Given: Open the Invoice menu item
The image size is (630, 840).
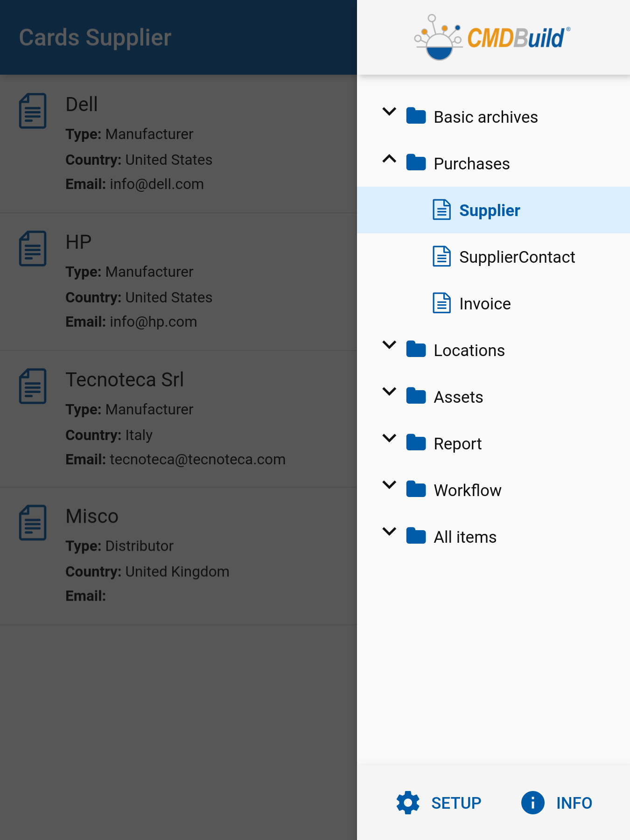Looking at the screenshot, I should [485, 304].
